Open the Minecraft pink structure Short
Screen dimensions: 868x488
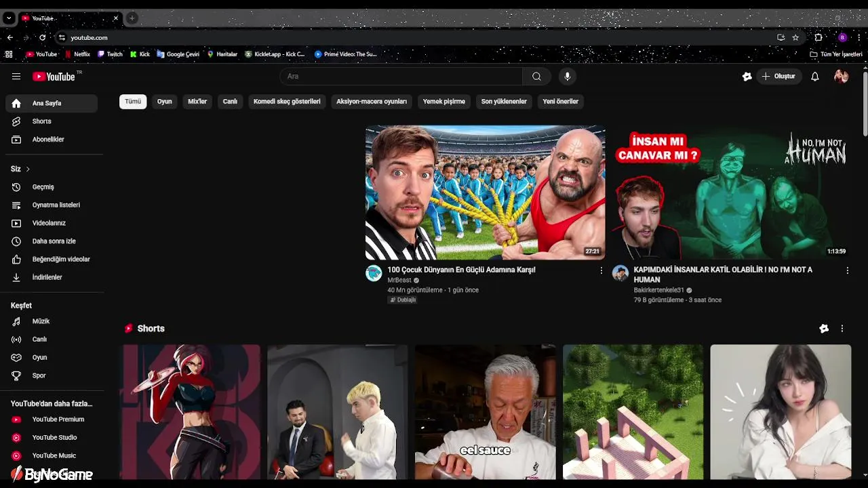[x=633, y=412]
